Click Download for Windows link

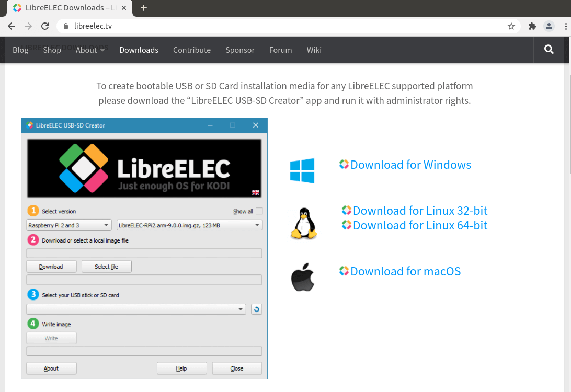coord(410,165)
